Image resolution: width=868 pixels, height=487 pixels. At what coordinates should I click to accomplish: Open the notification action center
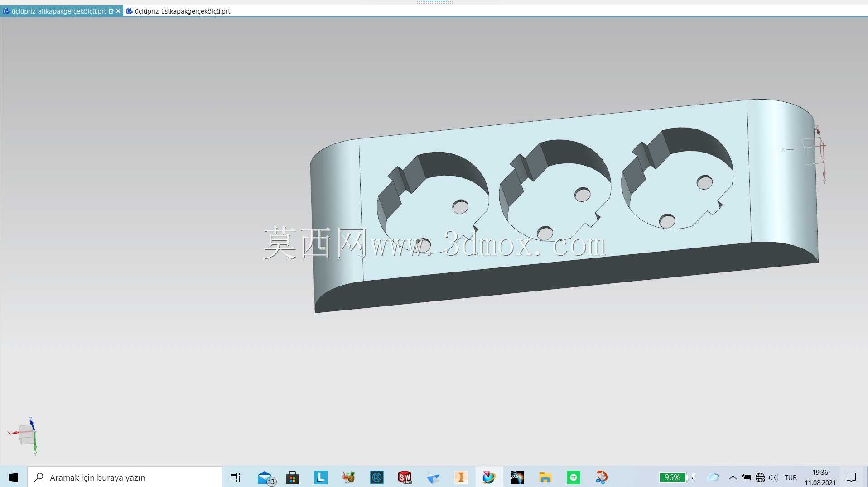(x=851, y=477)
